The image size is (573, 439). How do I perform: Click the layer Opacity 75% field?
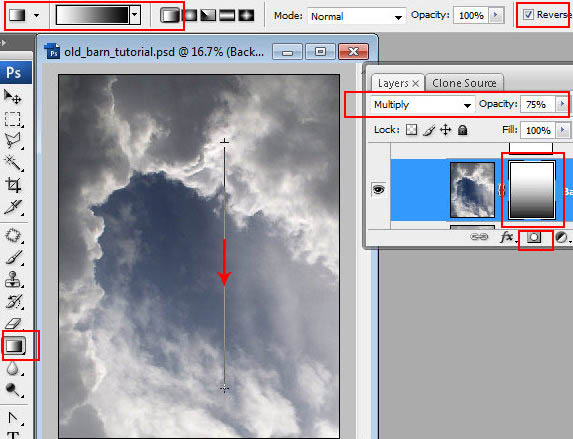[x=538, y=104]
